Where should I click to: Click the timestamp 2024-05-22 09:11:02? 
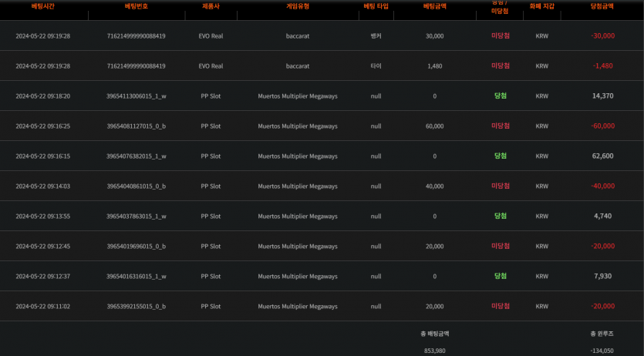coord(42,307)
